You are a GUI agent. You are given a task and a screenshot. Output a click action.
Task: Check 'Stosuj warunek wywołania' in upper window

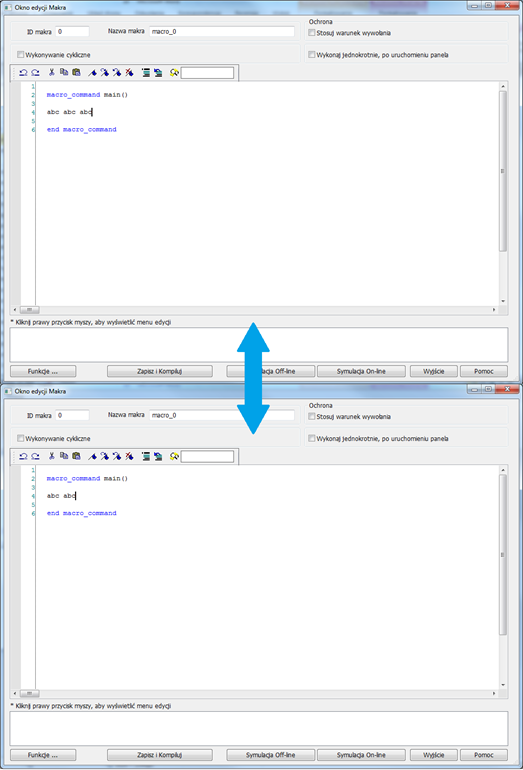tap(311, 32)
